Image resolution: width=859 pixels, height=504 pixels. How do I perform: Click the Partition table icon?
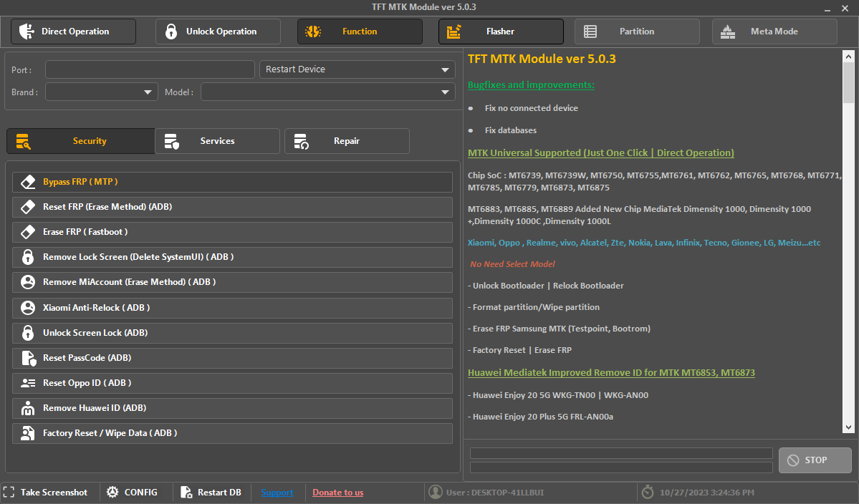tap(590, 31)
